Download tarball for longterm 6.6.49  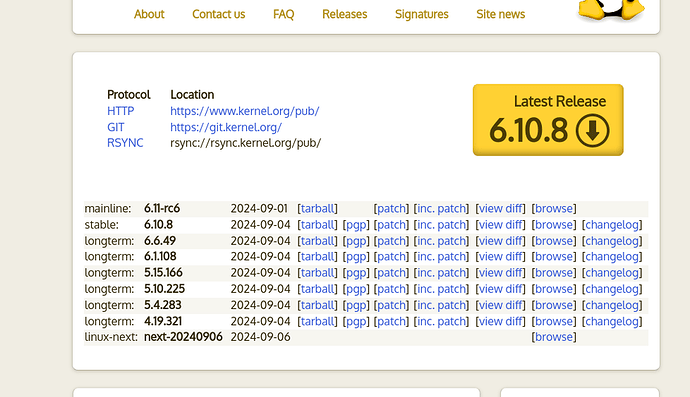(318, 241)
